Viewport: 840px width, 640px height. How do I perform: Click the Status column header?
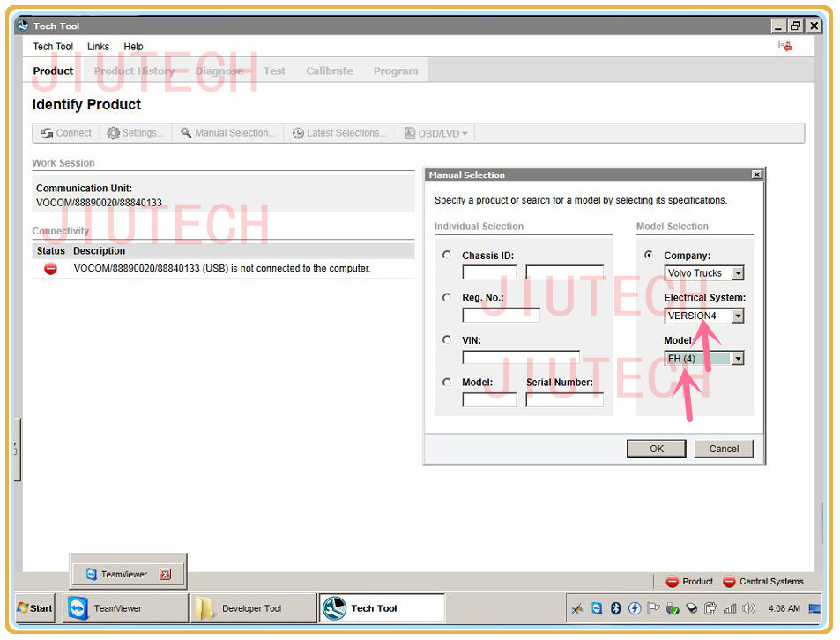[x=51, y=251]
